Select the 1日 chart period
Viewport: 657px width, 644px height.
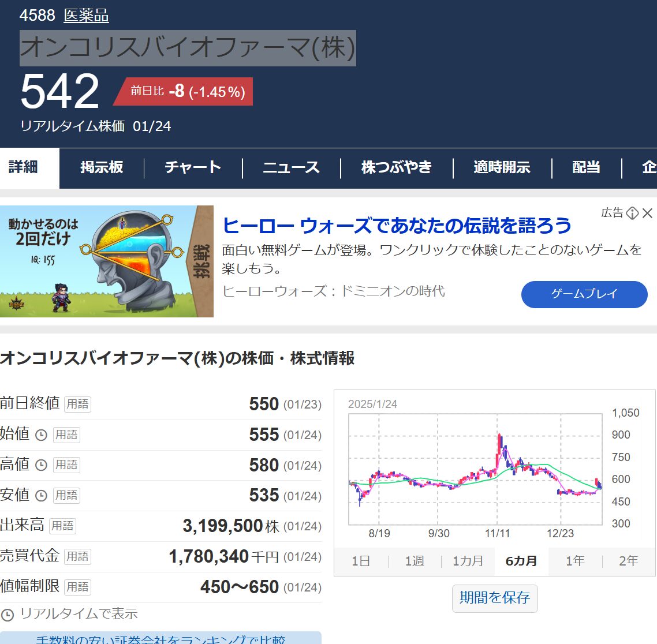361,561
